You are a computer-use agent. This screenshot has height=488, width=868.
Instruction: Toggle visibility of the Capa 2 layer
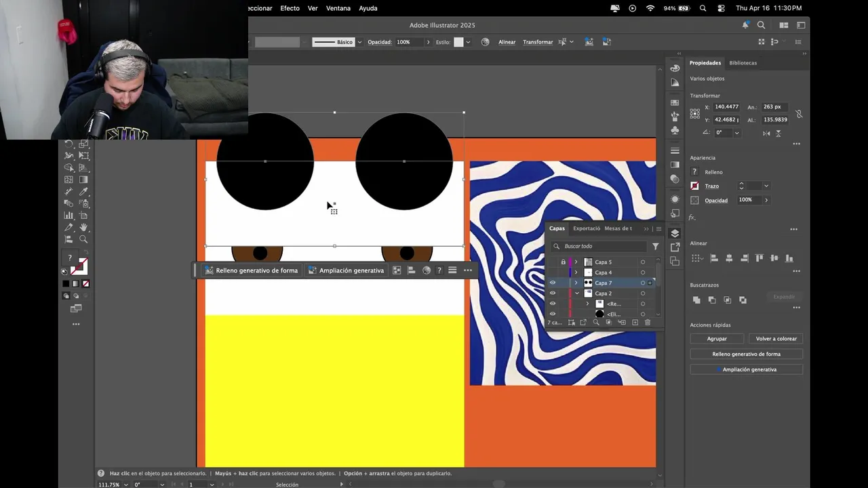tap(553, 293)
